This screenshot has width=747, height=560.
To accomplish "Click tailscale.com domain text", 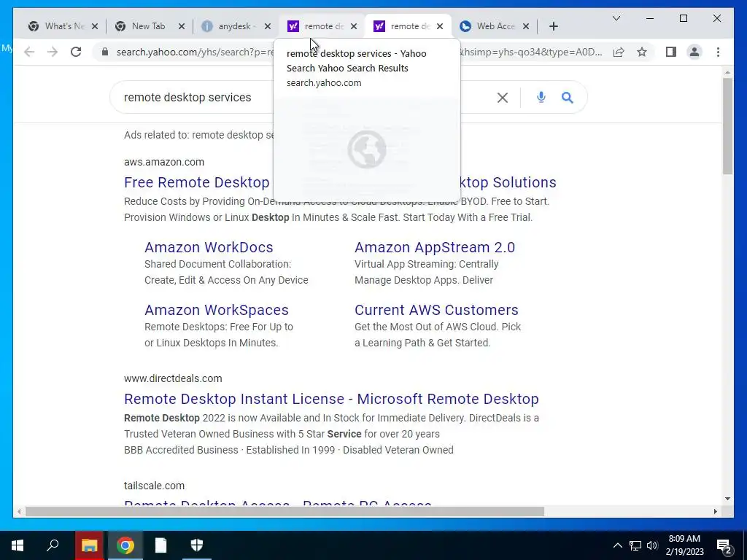I will tap(154, 486).
